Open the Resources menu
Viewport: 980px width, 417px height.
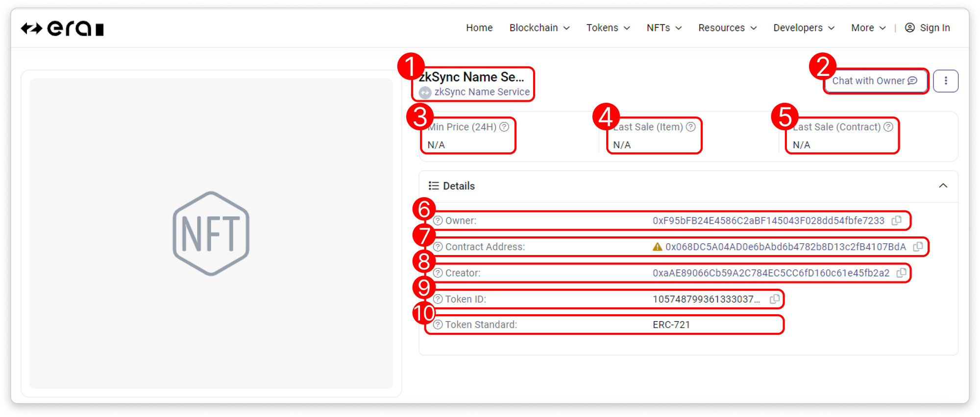coord(727,28)
